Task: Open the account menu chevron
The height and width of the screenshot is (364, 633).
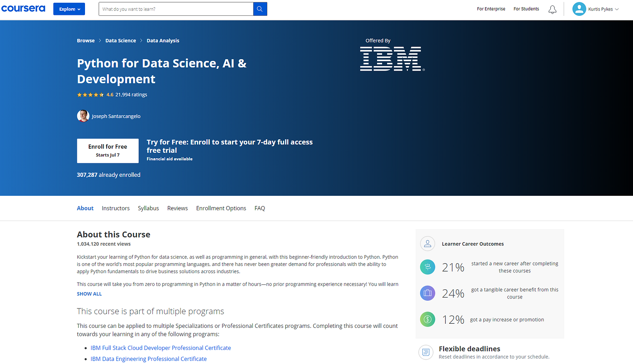Action: (617, 9)
